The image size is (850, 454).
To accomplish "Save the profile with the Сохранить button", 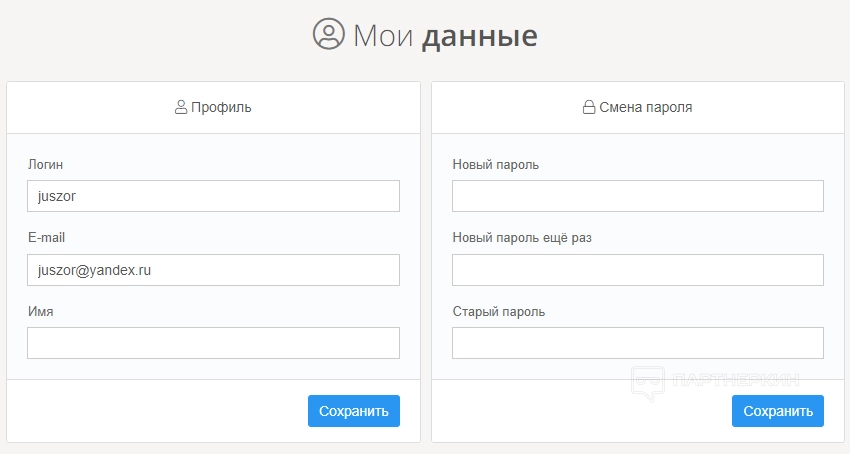I will (x=353, y=411).
